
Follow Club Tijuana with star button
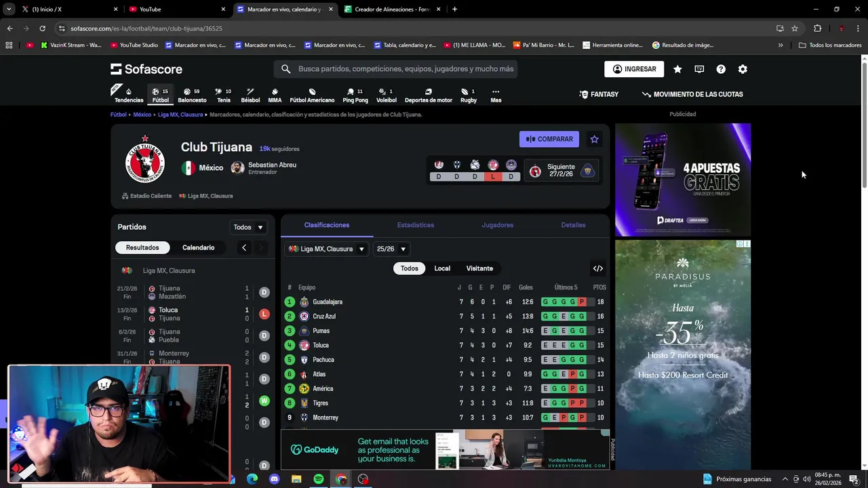point(594,139)
